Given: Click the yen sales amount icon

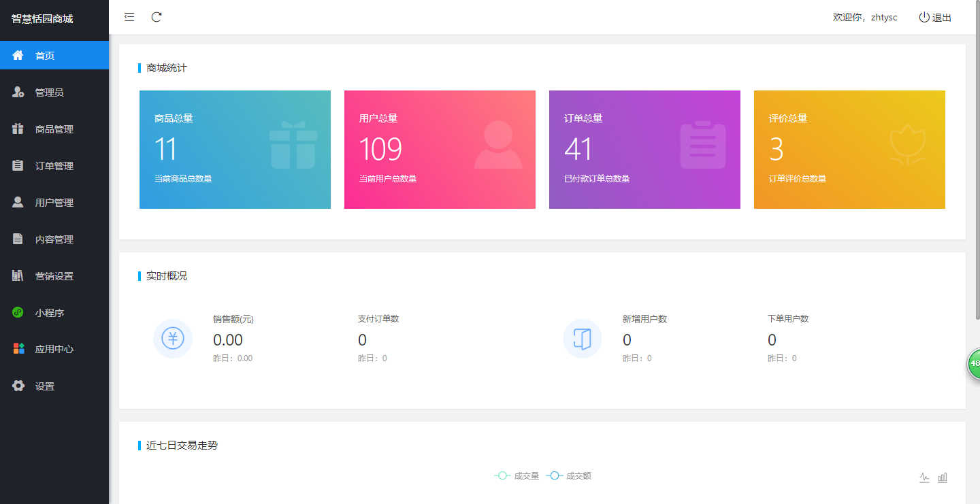Looking at the screenshot, I should point(173,338).
